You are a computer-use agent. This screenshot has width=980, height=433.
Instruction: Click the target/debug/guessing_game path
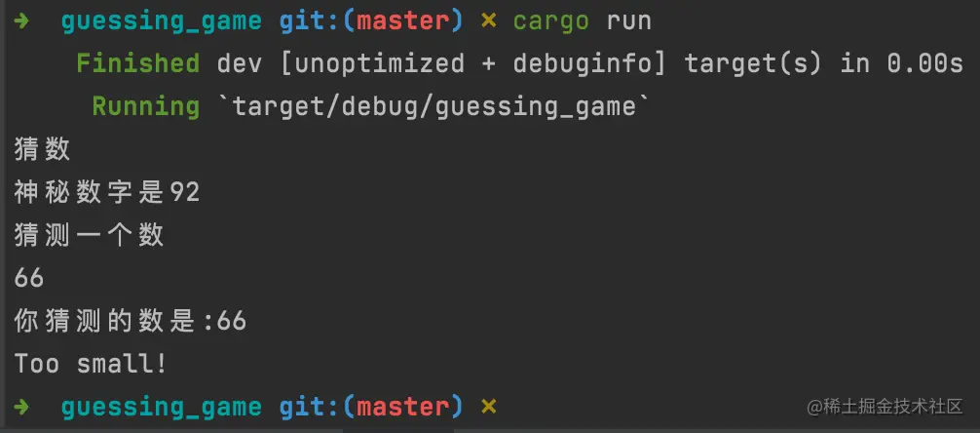click(x=434, y=107)
